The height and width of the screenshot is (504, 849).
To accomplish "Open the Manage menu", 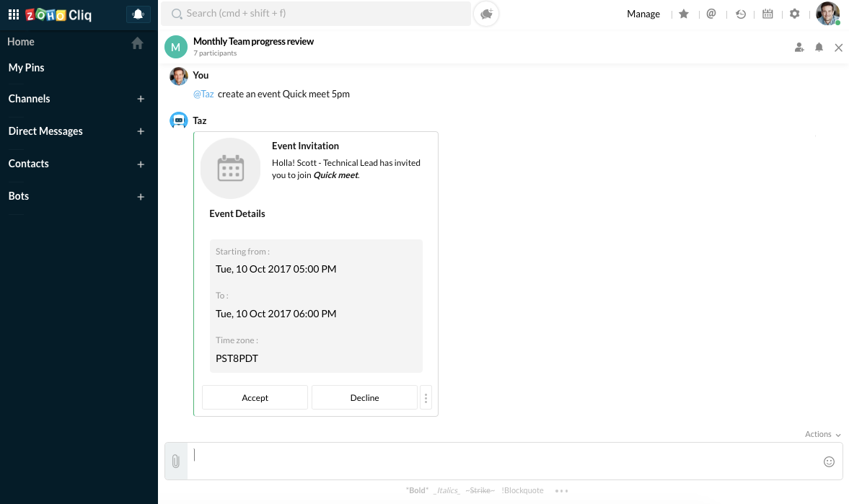I will coord(643,14).
